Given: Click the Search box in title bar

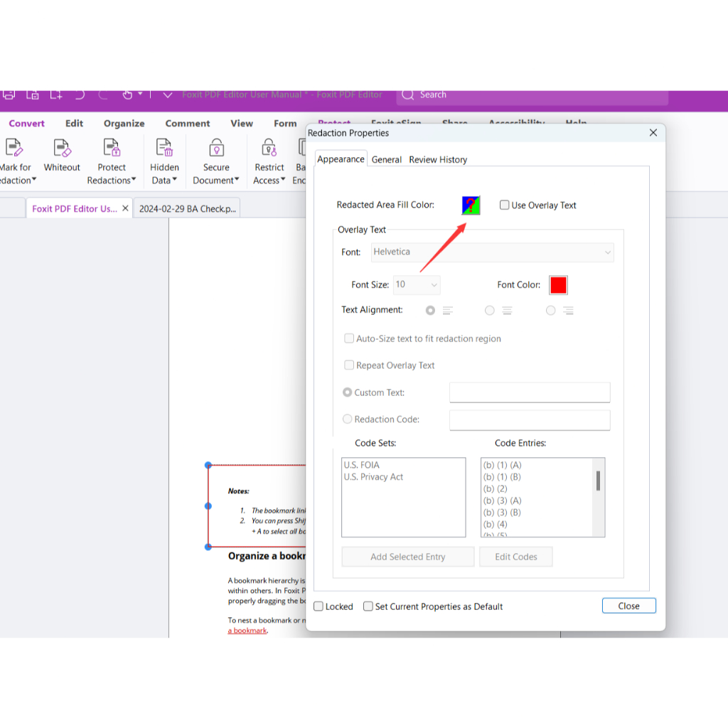Looking at the screenshot, I should (x=533, y=95).
